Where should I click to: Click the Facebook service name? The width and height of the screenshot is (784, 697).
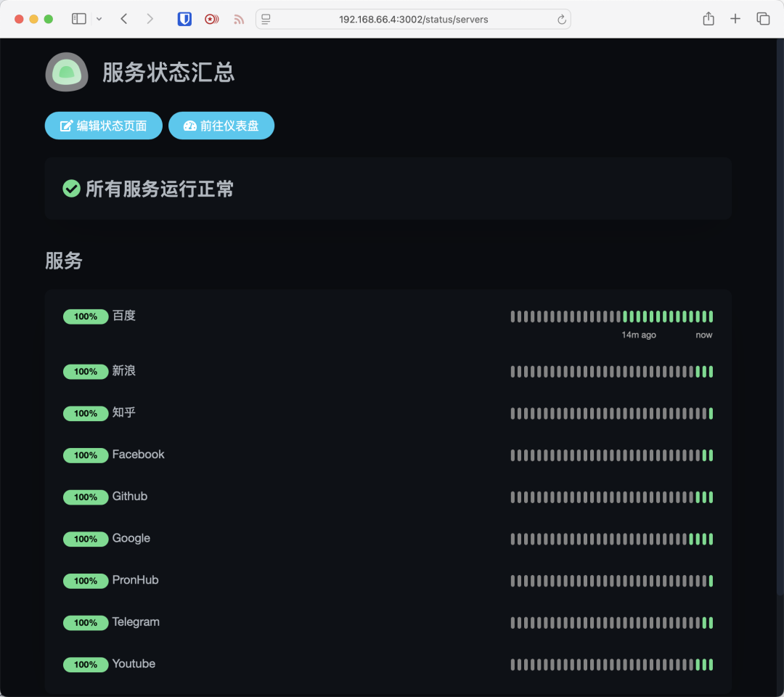click(x=138, y=455)
